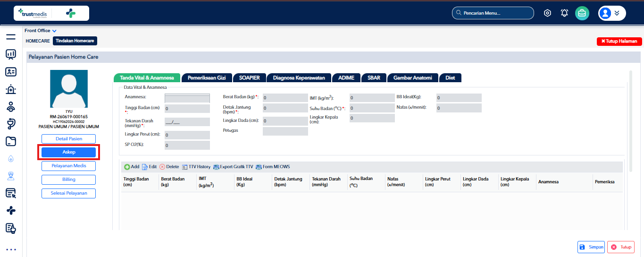Open the user profile dropdown
This screenshot has width=644, height=257.
[x=612, y=13]
